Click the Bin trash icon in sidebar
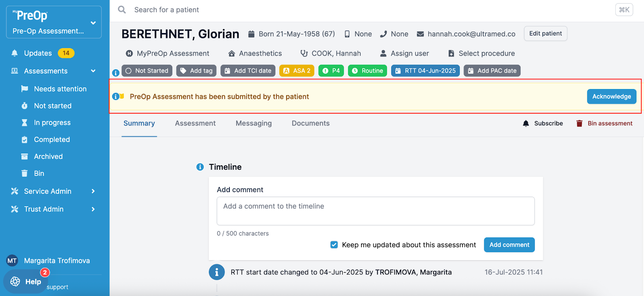644x296 pixels. coord(25,174)
